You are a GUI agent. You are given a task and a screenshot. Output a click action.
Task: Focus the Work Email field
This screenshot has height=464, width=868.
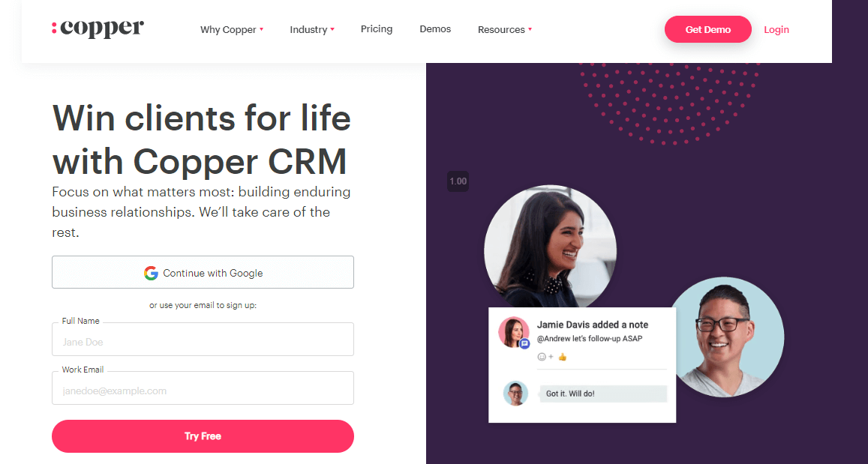point(203,388)
